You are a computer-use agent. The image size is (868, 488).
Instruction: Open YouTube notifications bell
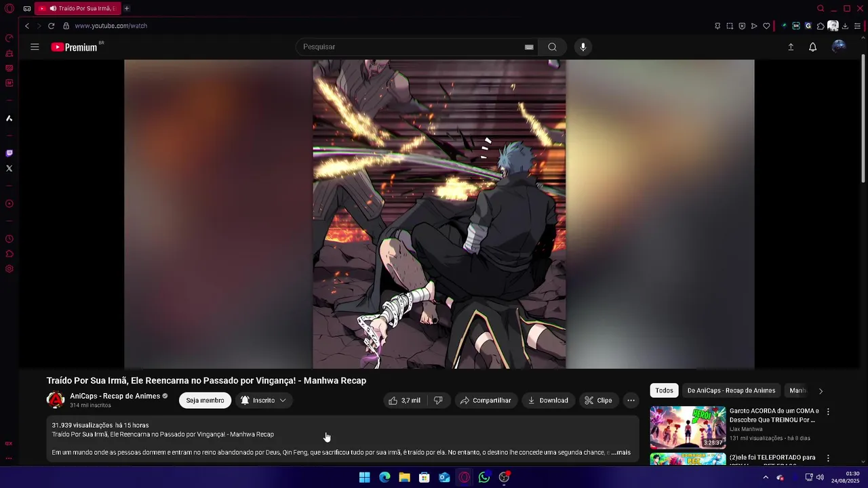coord(812,47)
